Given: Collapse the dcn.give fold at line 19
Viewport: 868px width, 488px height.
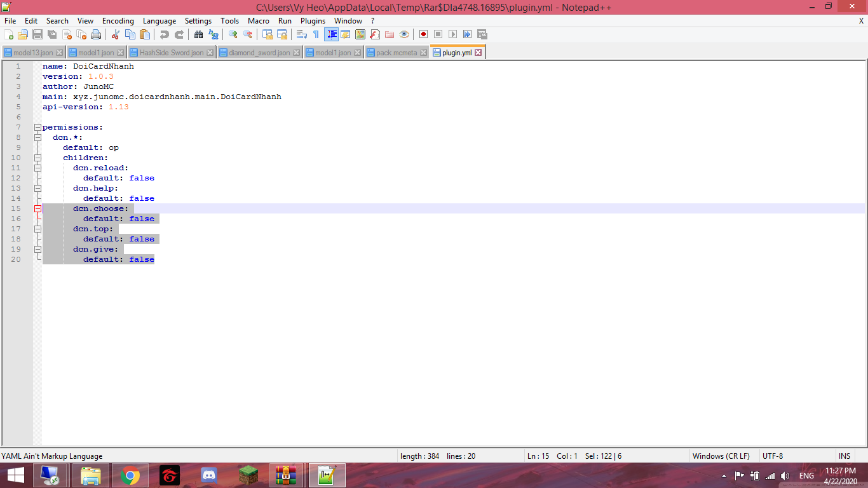Looking at the screenshot, I should click(37, 249).
